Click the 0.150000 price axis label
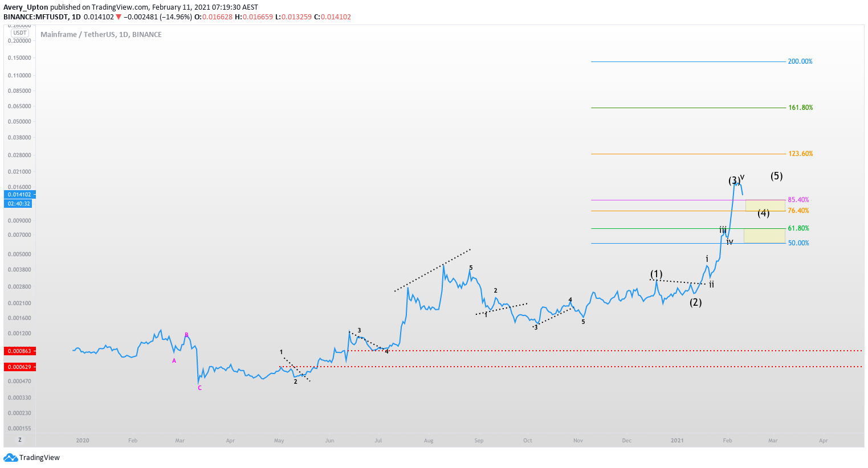868x468 pixels. tap(19, 58)
